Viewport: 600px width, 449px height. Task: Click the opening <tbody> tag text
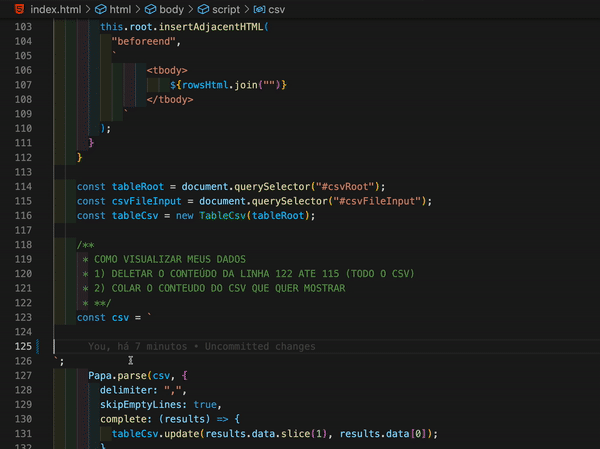[x=167, y=70]
